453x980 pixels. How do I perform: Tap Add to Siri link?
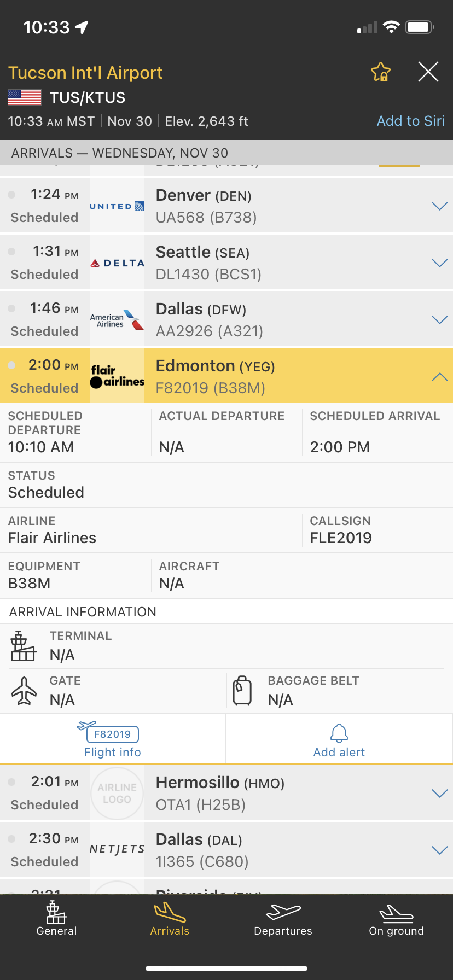point(410,121)
